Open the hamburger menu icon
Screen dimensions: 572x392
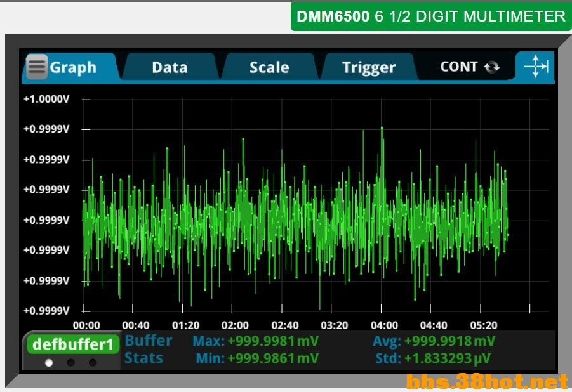[37, 67]
